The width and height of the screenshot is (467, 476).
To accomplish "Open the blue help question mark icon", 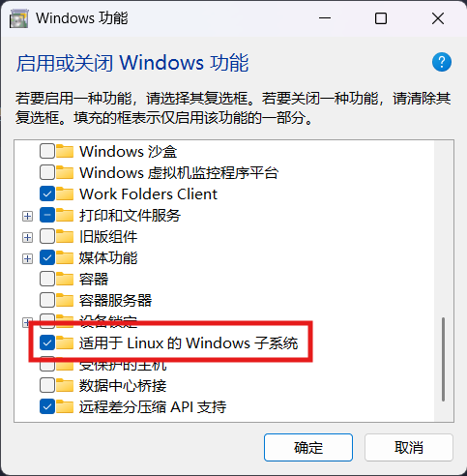I will click(442, 62).
